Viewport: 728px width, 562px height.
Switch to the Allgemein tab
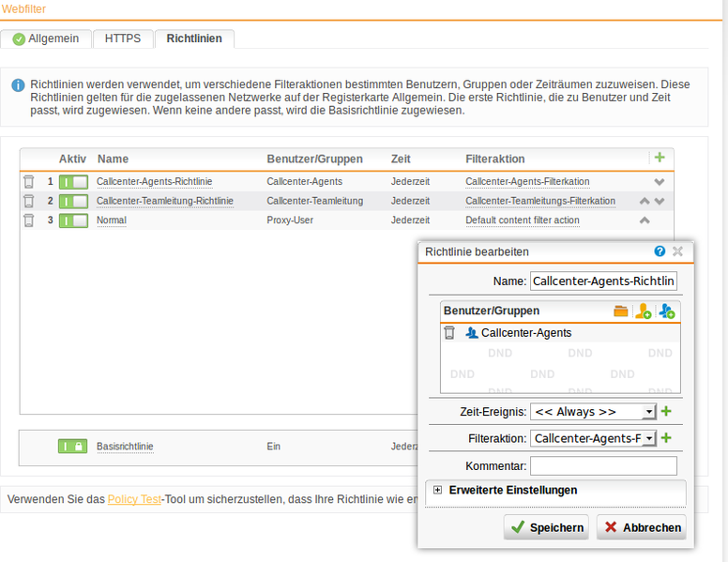click(47, 38)
